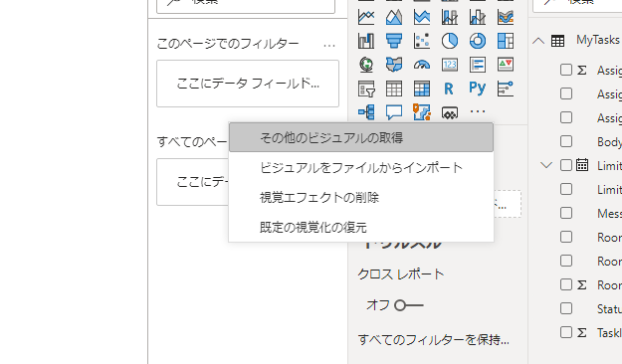The width and height of the screenshot is (622, 364).
Task: Select the KPI visual icon
Action: [x=506, y=65]
